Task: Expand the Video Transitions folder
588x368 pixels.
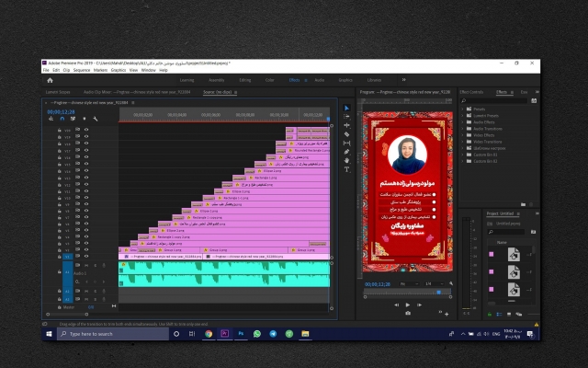Action: coord(463,142)
